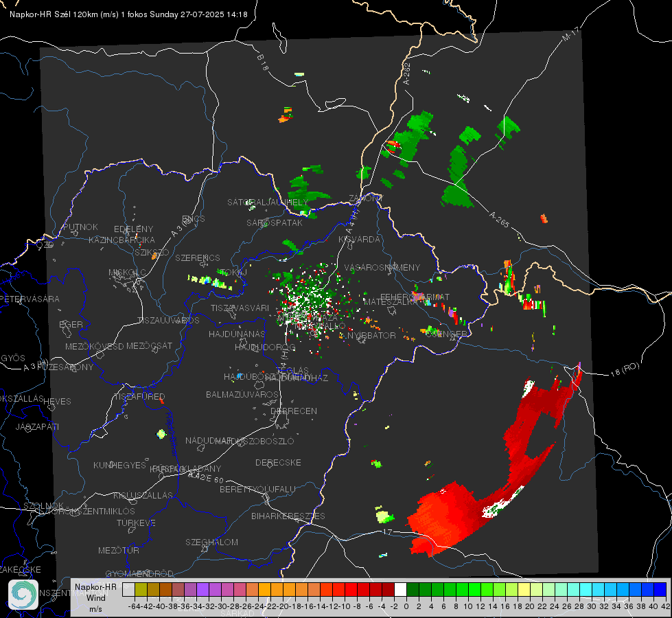This screenshot has height=618, width=672.
Task: Select the TISZAFÜRED town label
Action: 140,397
